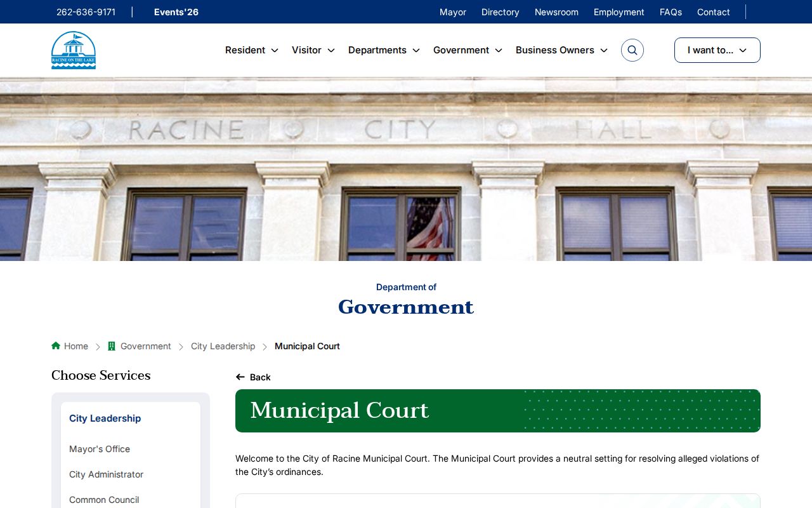This screenshot has height=508, width=812.
Task: Expand the Visitor dropdown menu
Action: pyautogui.click(x=313, y=50)
